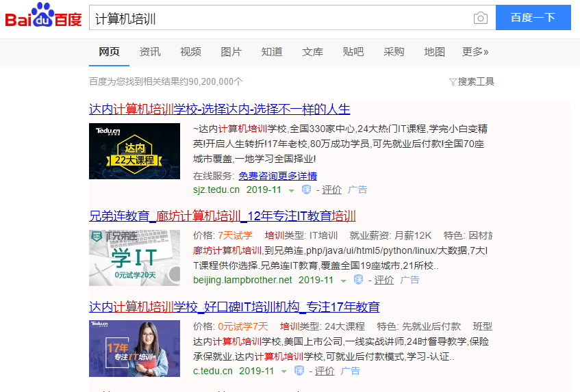Click the beijing.lampbrother.net URL
Image resolution: width=580 pixels, height=392 pixels.
[x=242, y=280]
